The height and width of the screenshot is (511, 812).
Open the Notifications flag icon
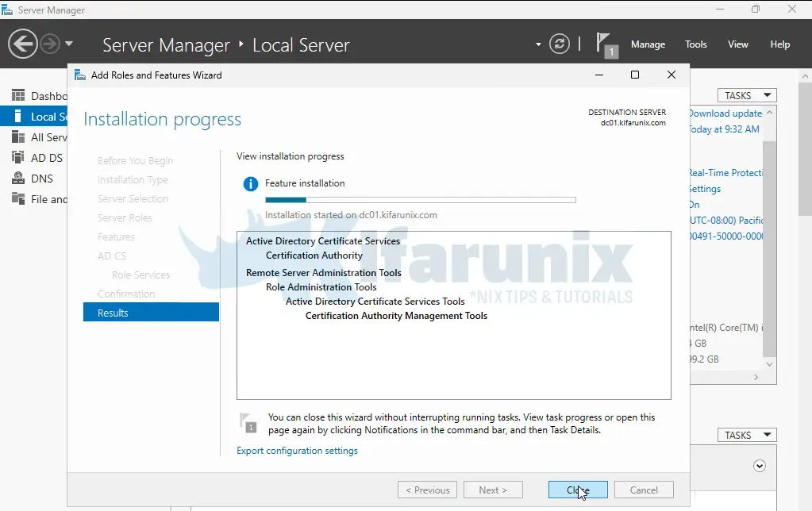point(606,45)
